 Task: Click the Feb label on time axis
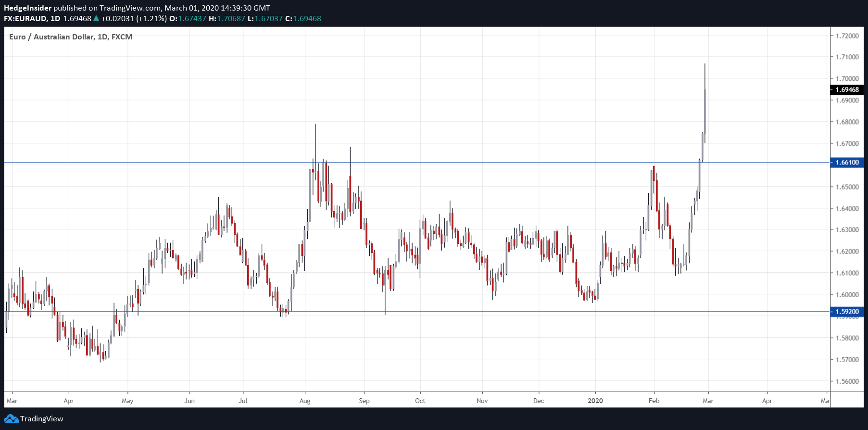click(654, 401)
